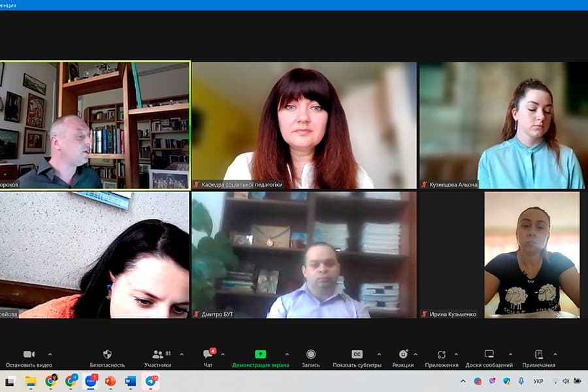Viewport: 588px width, 392px height.
Task: Select the active speaker tile with bookshelves
Action: click(x=95, y=125)
